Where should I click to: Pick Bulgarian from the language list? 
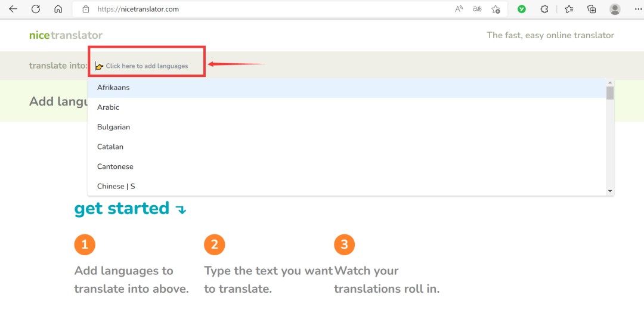pos(113,127)
